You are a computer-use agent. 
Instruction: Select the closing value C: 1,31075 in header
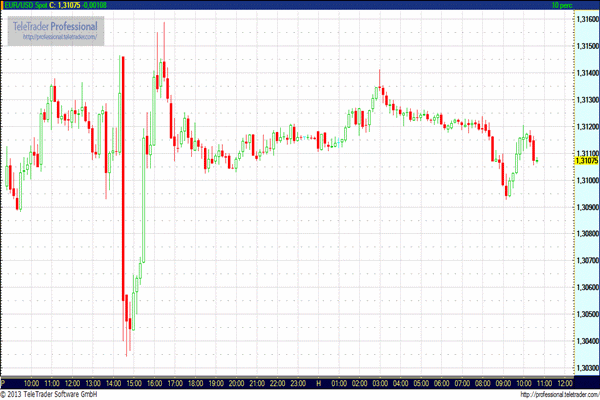(x=65, y=5)
